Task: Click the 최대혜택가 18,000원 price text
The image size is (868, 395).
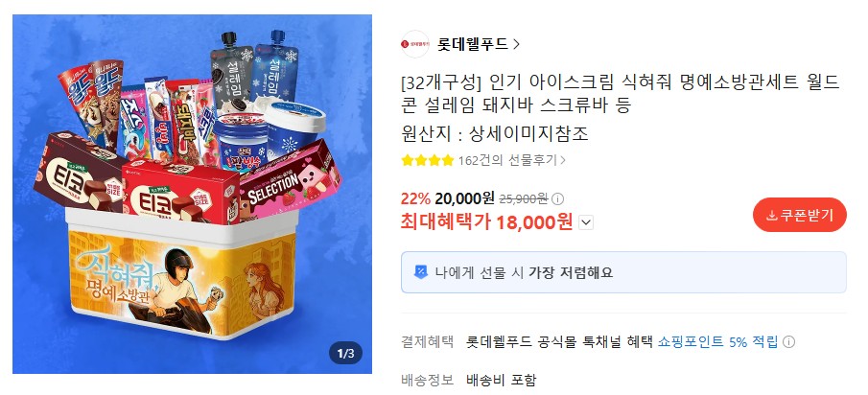Action: click(486, 222)
